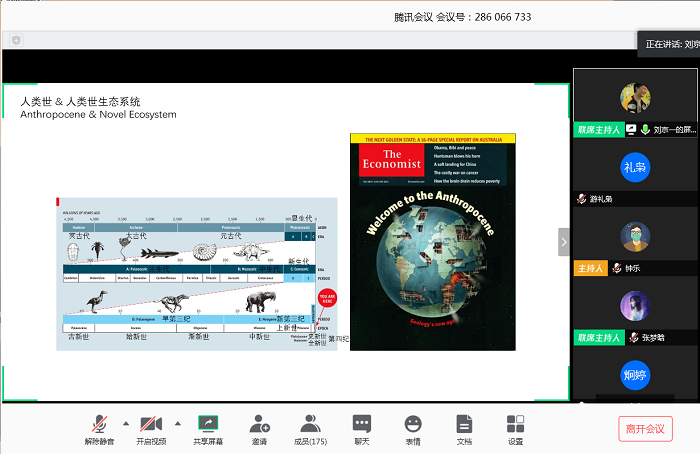Click the Economist magazine cover in slide
The width and height of the screenshot is (700, 454).
pyautogui.click(x=432, y=241)
